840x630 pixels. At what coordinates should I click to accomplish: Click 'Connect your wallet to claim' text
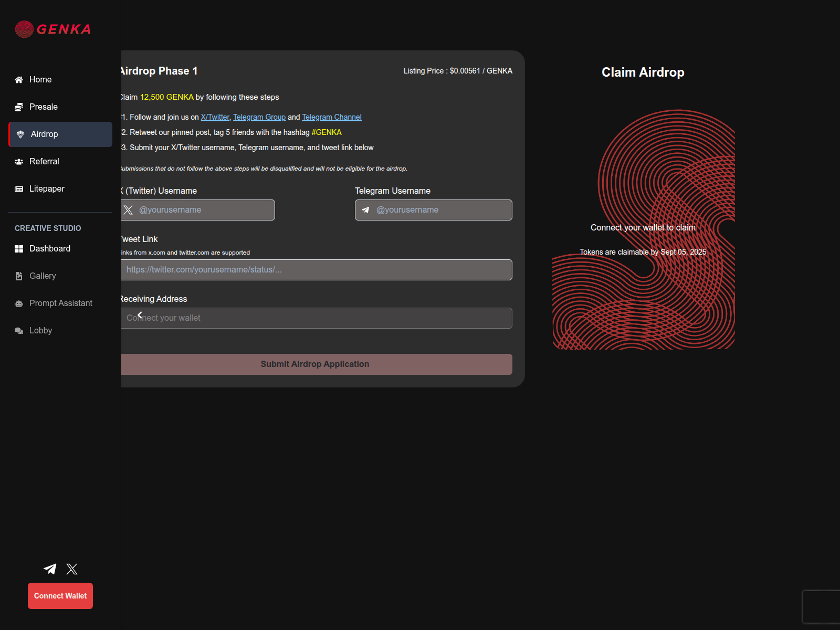click(643, 228)
